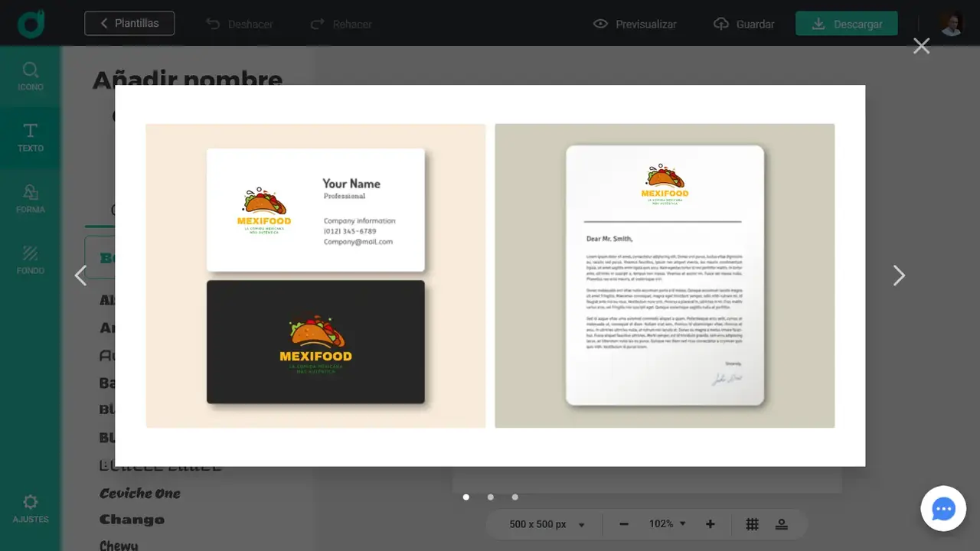Toggle the grid overlay icon
The image size is (980, 551).
[753, 524]
